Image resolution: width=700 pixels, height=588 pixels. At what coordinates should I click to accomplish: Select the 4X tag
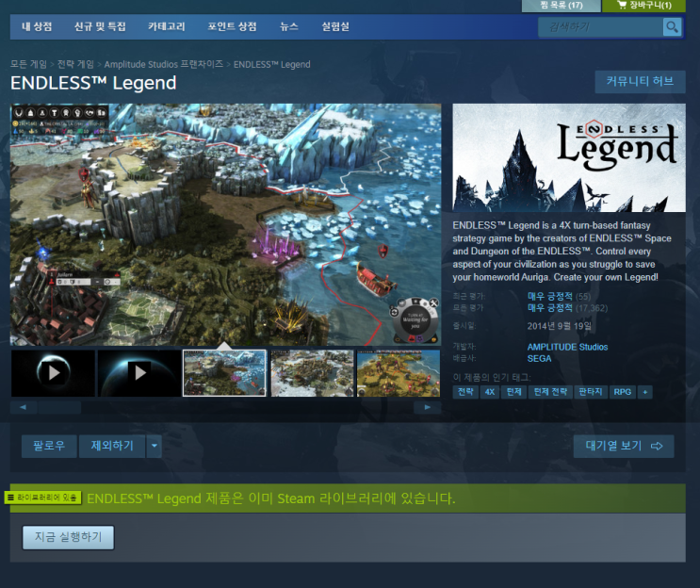click(490, 392)
